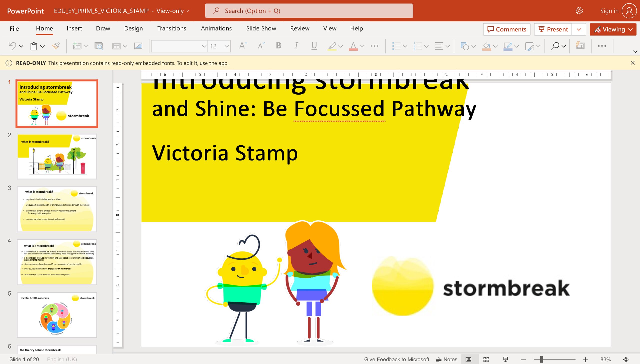Click the Shapes icon

point(464,46)
